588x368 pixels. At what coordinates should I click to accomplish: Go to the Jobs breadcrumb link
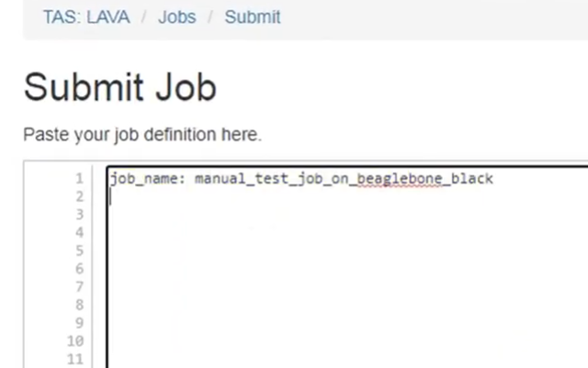(177, 17)
